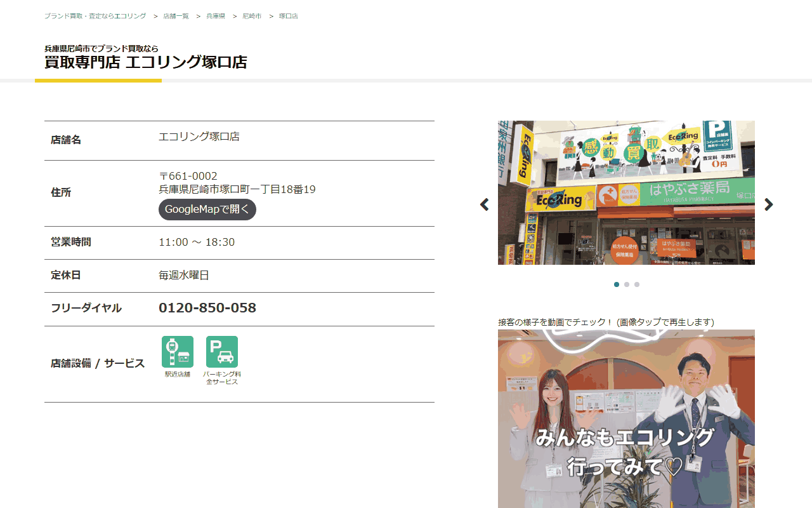Select the second carousel dot
This screenshot has width=812, height=508.
pos(627,284)
